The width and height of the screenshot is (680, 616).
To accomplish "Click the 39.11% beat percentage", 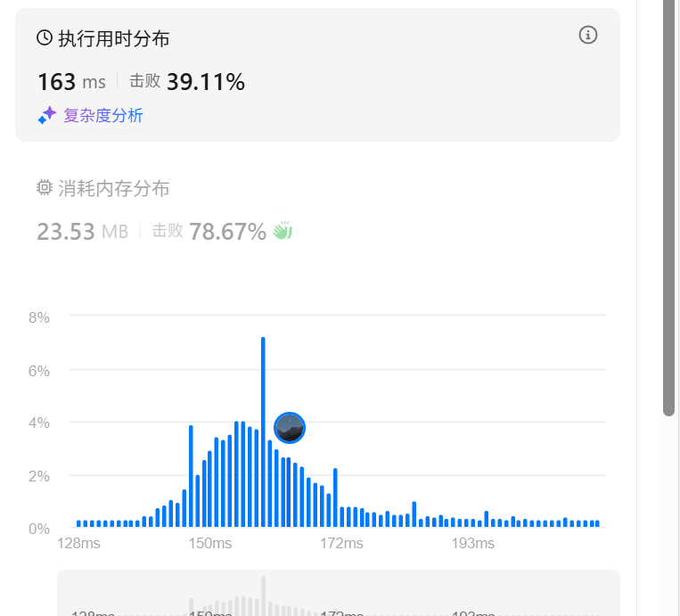I will point(206,81).
